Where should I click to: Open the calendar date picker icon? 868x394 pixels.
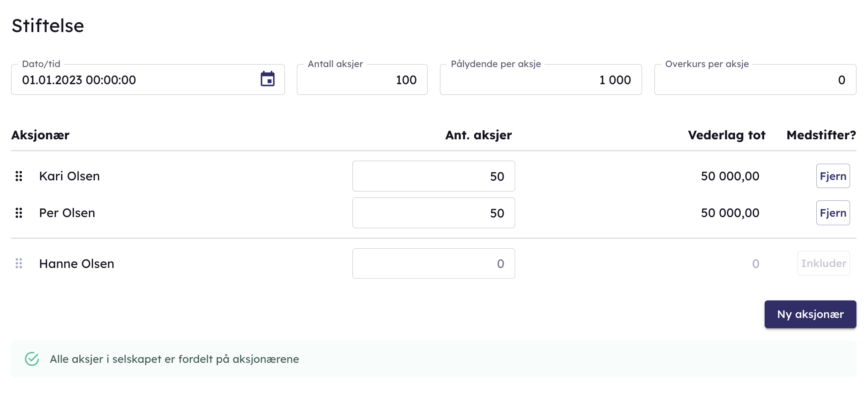click(267, 79)
